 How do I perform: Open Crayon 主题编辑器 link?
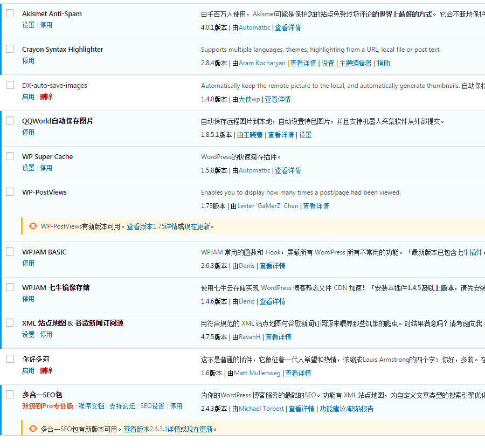click(x=355, y=63)
